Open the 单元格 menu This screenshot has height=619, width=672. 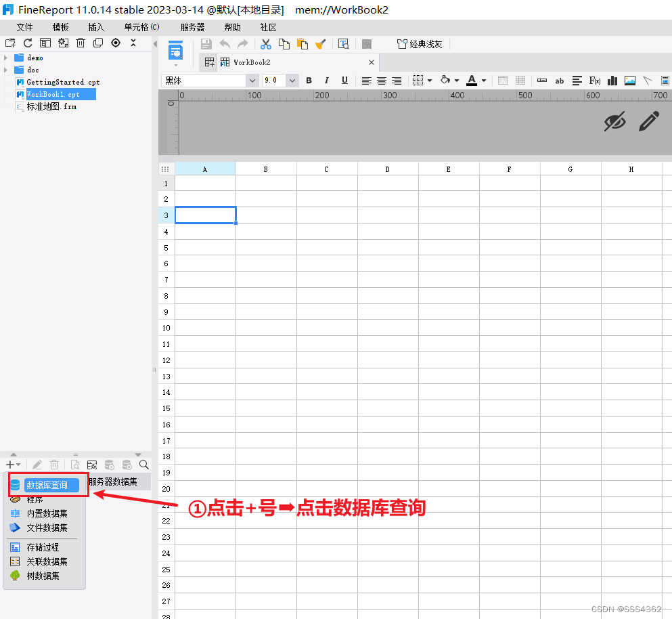point(141,28)
